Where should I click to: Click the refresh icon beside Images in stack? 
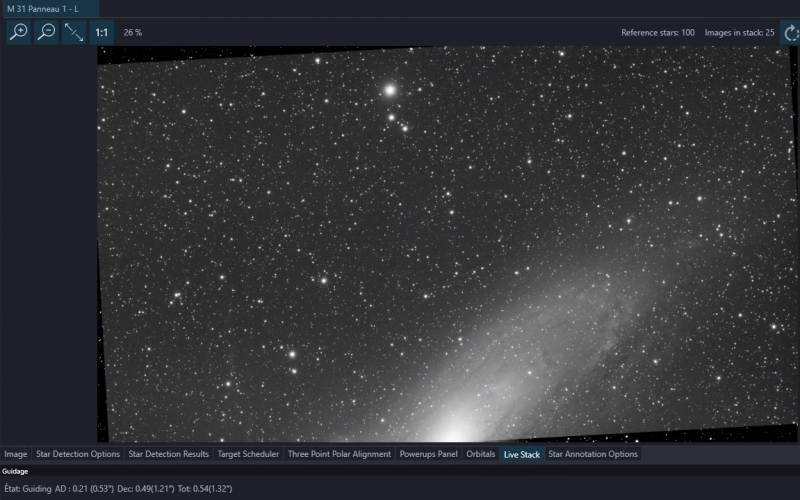point(790,33)
